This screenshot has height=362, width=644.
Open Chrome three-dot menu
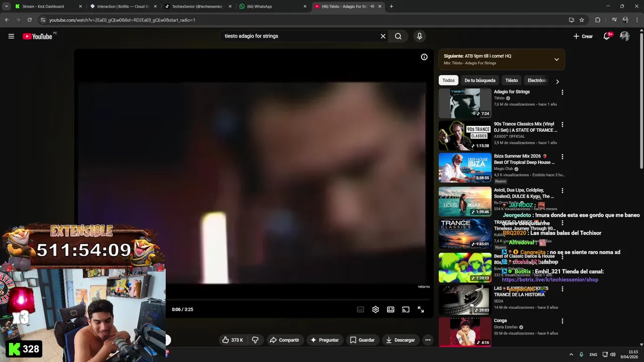coord(636,20)
